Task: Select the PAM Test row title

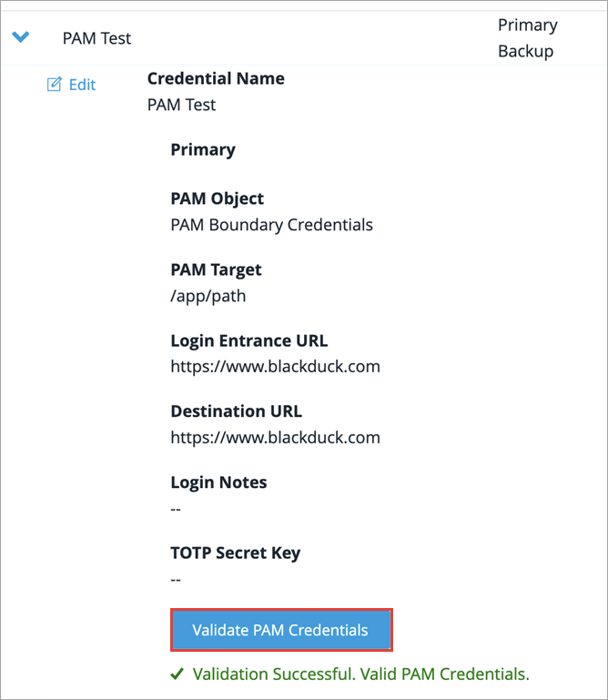Action: (96, 38)
